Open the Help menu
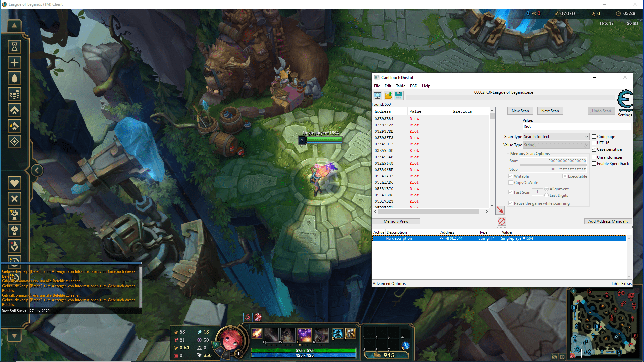The width and height of the screenshot is (644, 362). (x=426, y=86)
